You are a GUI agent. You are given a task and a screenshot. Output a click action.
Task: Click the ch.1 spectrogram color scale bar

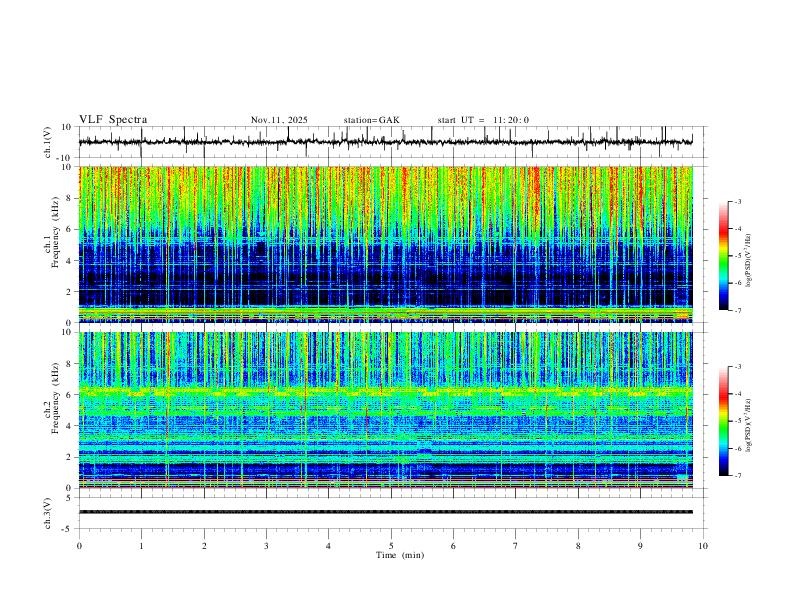tap(724, 256)
